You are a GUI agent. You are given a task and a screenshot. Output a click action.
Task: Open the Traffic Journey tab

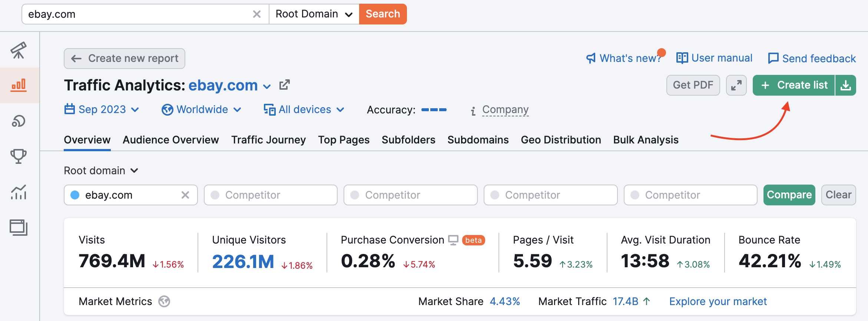(269, 140)
